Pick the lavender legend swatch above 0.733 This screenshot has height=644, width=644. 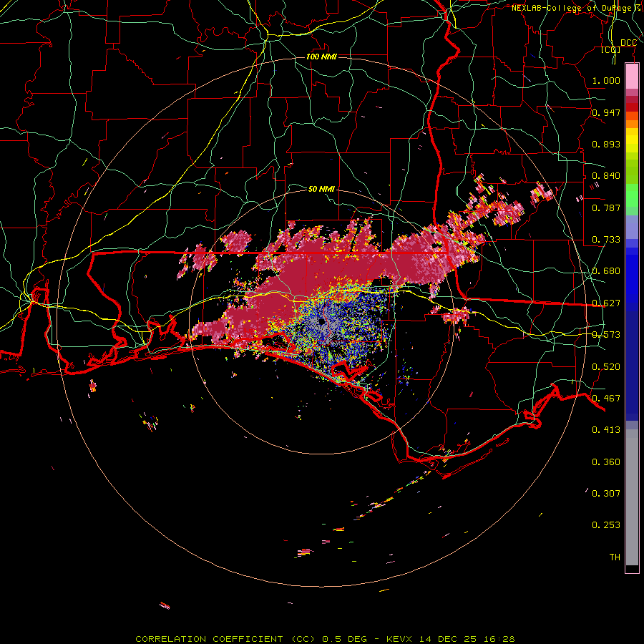(632, 228)
